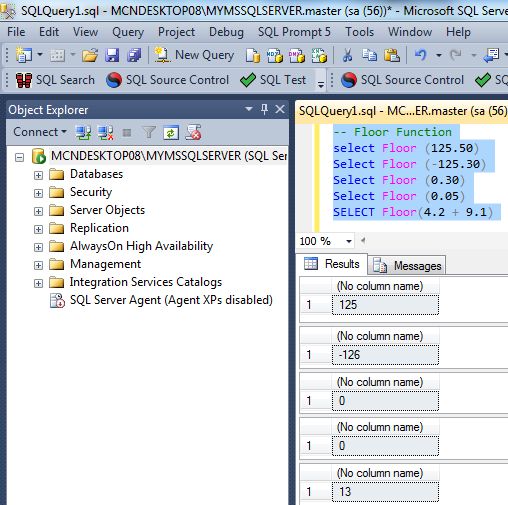Open the Undo history dropdown arrow
The height and width of the screenshot is (505, 508).
pos(439,55)
